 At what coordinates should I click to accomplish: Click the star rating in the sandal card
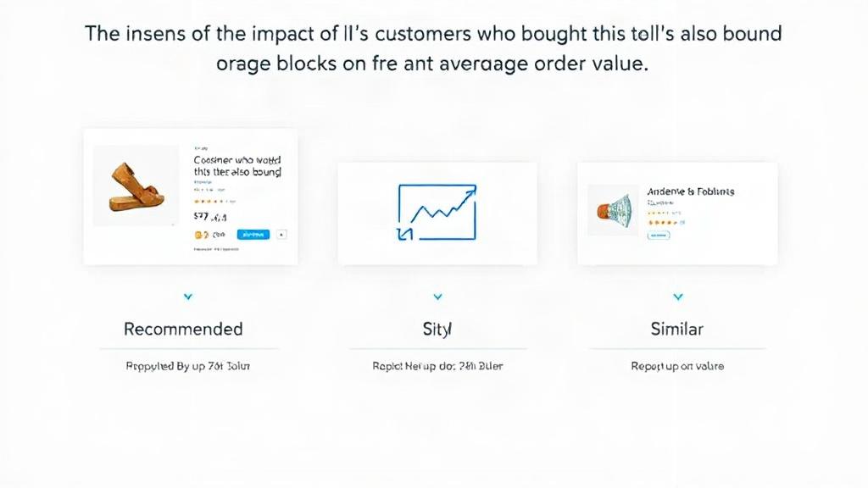click(209, 202)
